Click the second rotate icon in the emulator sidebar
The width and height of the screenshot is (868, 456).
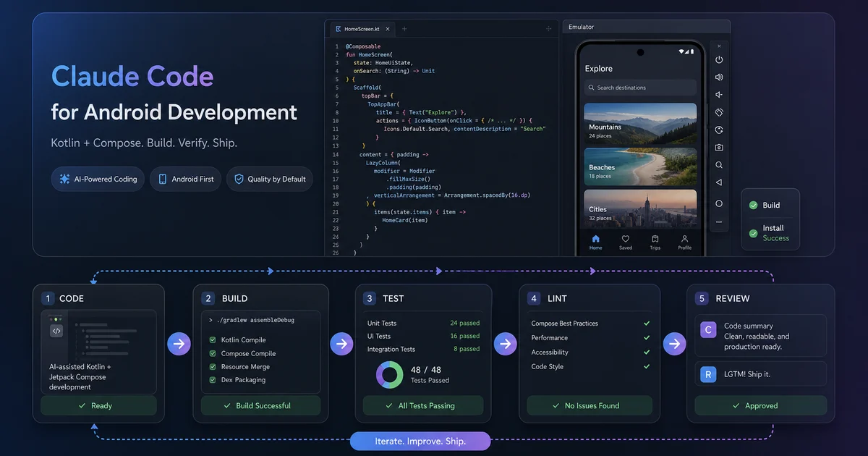point(719,130)
